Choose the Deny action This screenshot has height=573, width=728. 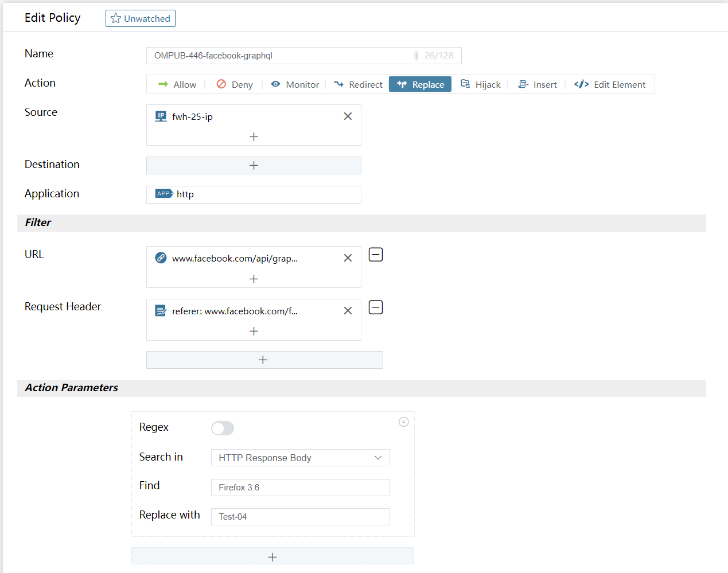235,84
